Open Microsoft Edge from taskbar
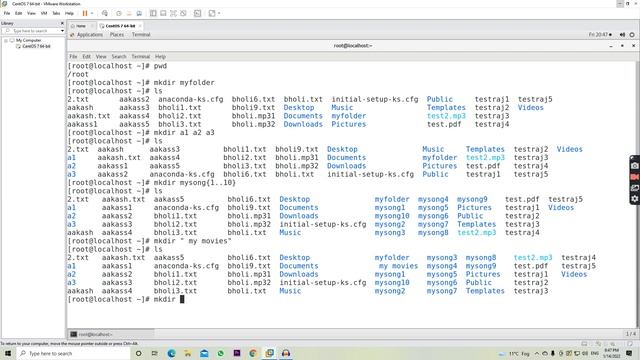This screenshot has width=640, height=360. tap(171, 353)
